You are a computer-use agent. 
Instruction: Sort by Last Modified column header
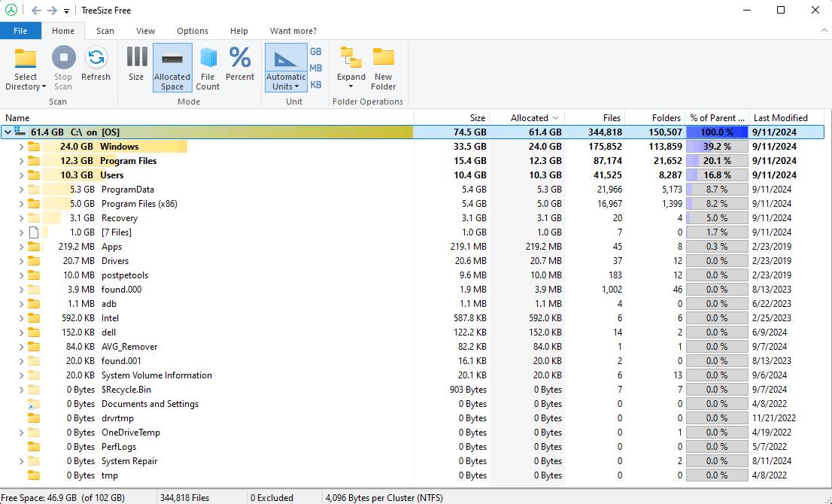pos(781,118)
